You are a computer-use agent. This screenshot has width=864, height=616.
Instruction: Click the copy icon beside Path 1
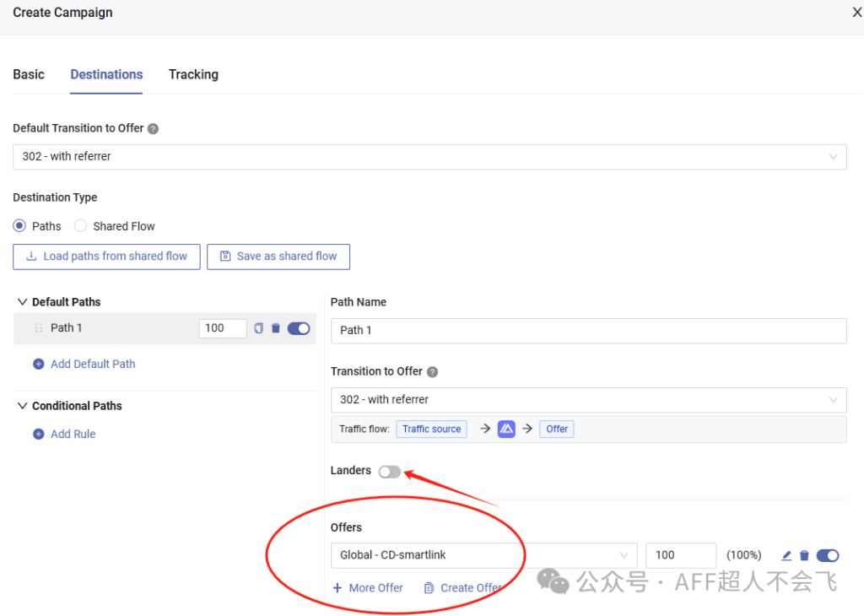click(259, 328)
